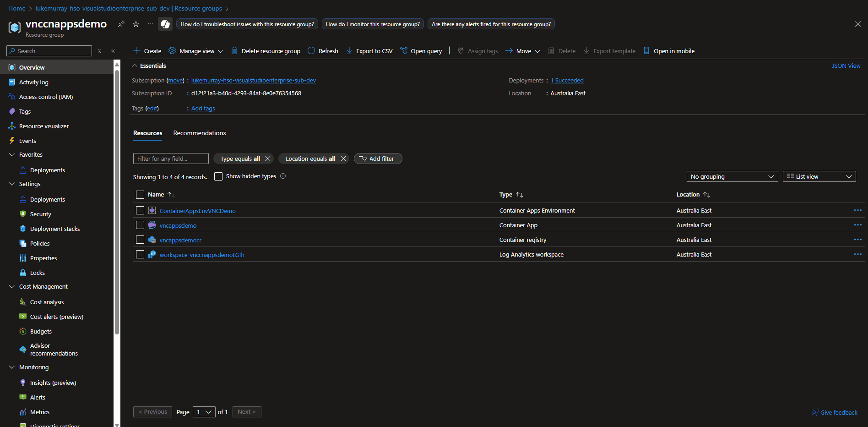The width and height of the screenshot is (868, 427).
Task: Collapse the Monitoring group in sidebar
Action: (x=12, y=367)
